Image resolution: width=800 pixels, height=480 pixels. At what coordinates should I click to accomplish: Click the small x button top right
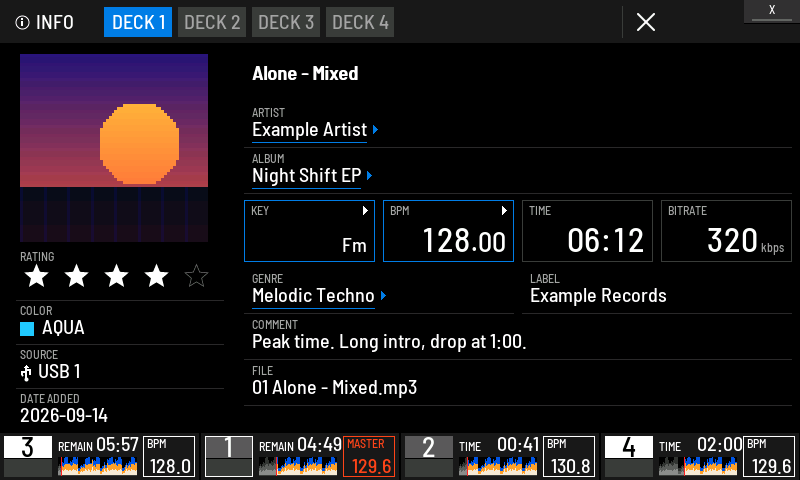(x=772, y=11)
